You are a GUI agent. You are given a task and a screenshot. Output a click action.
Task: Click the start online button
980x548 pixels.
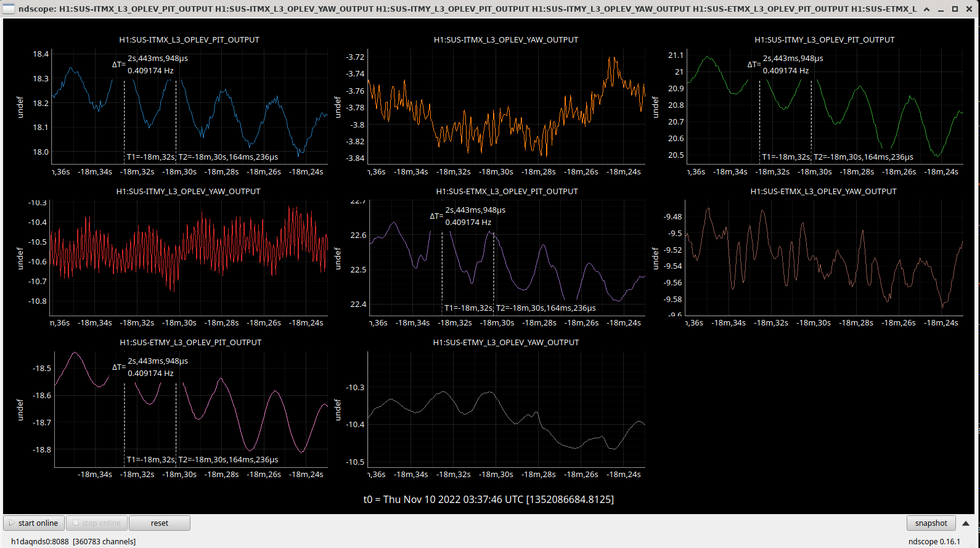pos(35,523)
